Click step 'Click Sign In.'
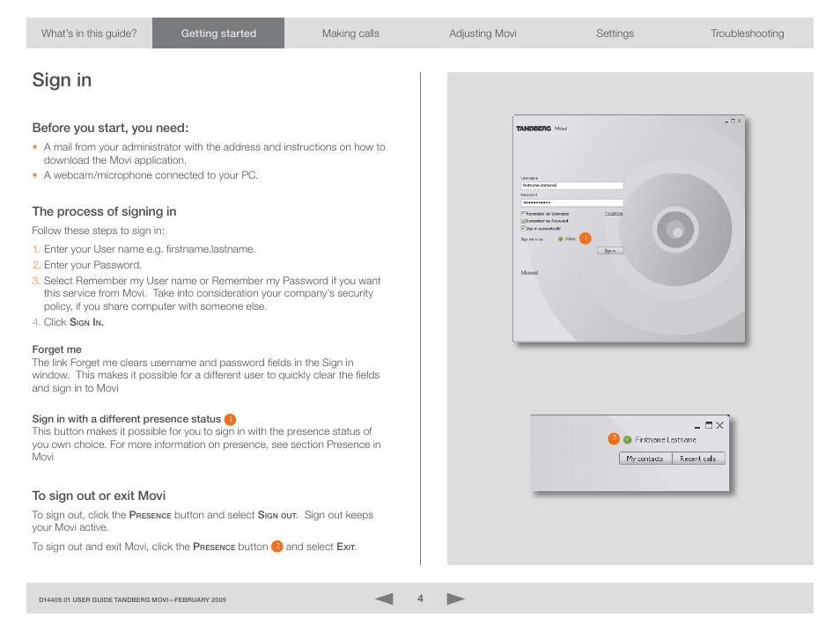This screenshot has width=840, height=632. (x=74, y=322)
